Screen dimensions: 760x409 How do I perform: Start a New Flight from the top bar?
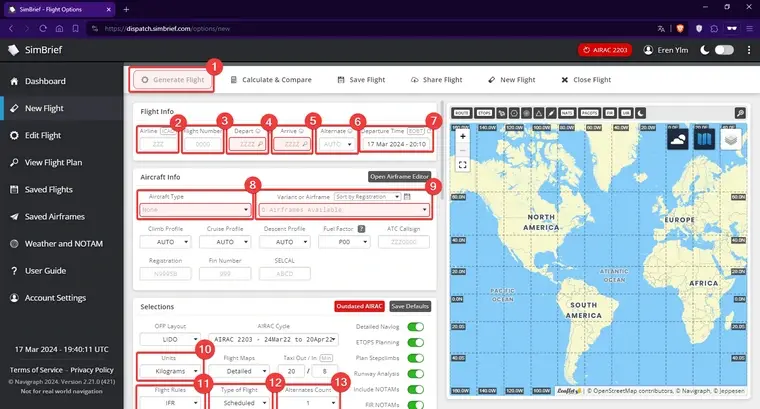coord(511,80)
